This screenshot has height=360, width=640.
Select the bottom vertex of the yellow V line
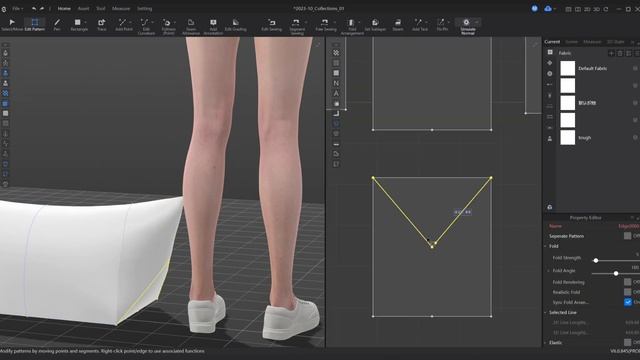point(432,247)
